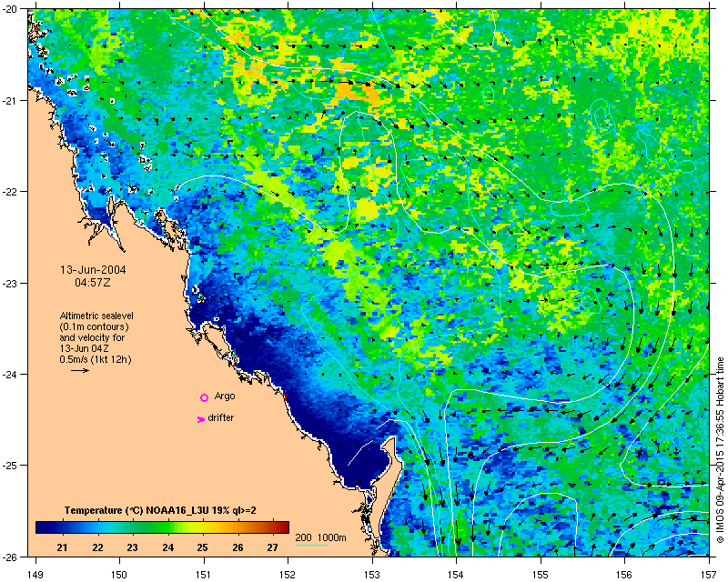The image size is (728, 582).
Task: Click the '(0.1m contours)' caption line
Action: tap(95, 326)
